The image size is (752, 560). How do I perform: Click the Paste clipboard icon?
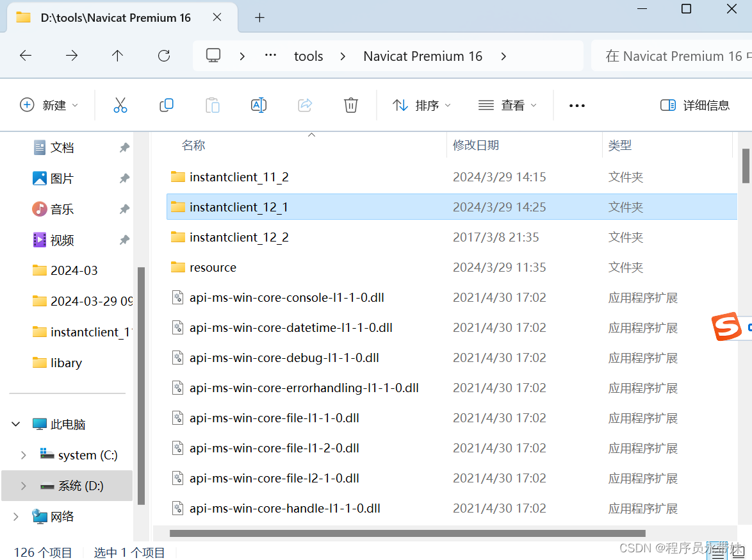[213, 104]
